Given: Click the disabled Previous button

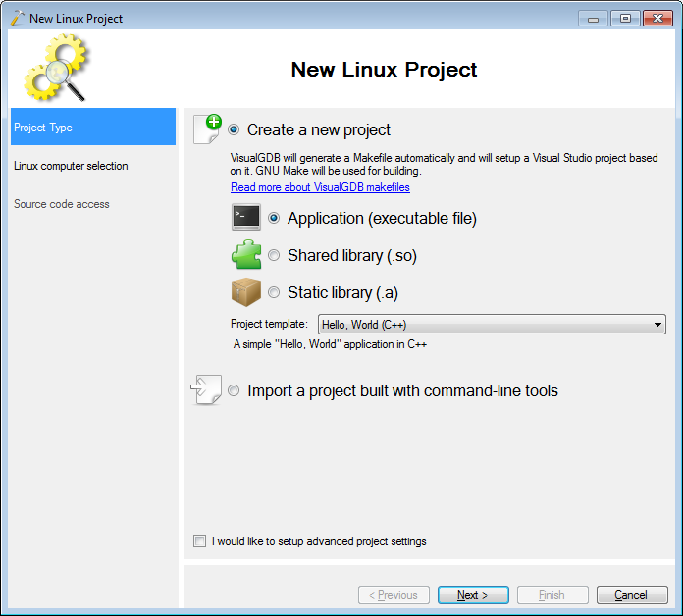Looking at the screenshot, I should pyautogui.click(x=394, y=595).
